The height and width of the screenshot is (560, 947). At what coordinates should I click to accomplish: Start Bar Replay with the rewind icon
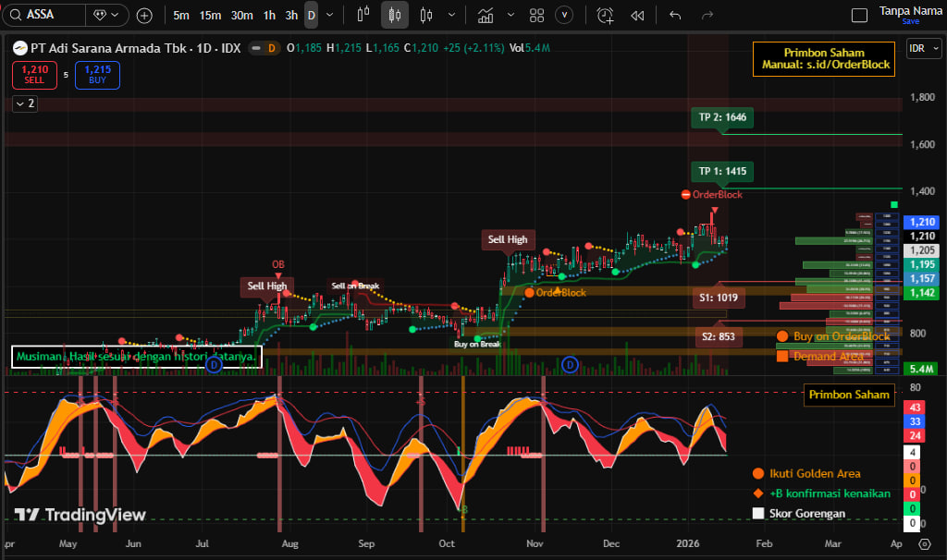pos(637,15)
